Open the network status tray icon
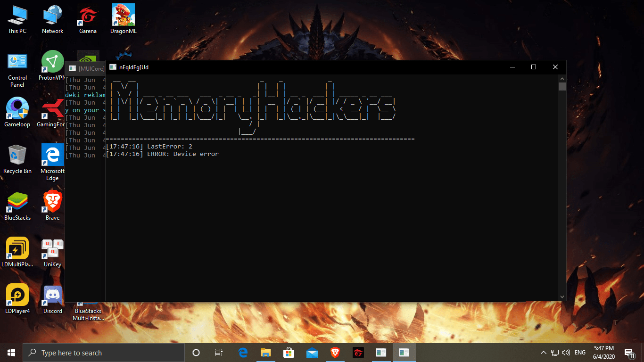The height and width of the screenshot is (362, 644). tap(555, 353)
